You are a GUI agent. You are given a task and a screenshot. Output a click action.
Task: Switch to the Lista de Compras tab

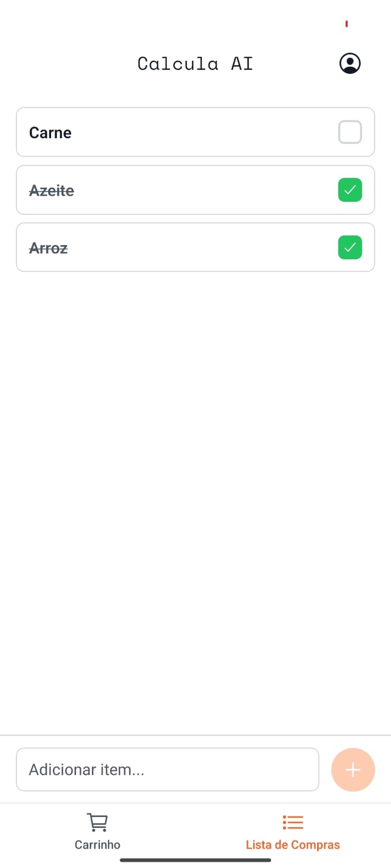point(293,833)
